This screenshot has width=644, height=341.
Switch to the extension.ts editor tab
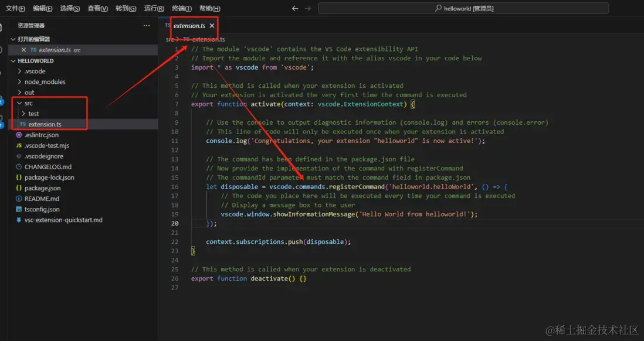pyautogui.click(x=189, y=25)
